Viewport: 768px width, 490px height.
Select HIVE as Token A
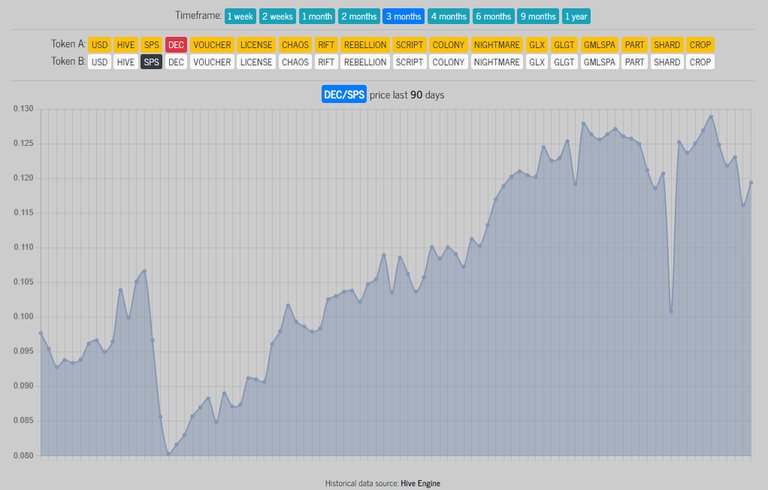coord(125,45)
